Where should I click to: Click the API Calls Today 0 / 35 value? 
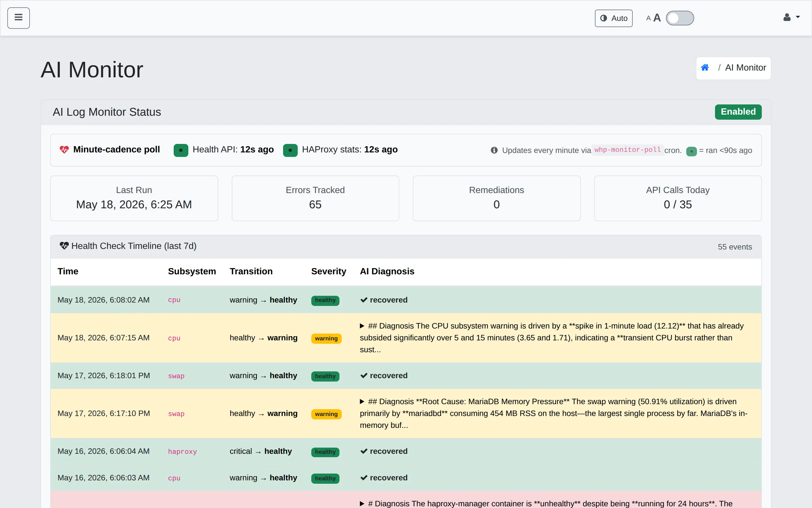pos(678,205)
